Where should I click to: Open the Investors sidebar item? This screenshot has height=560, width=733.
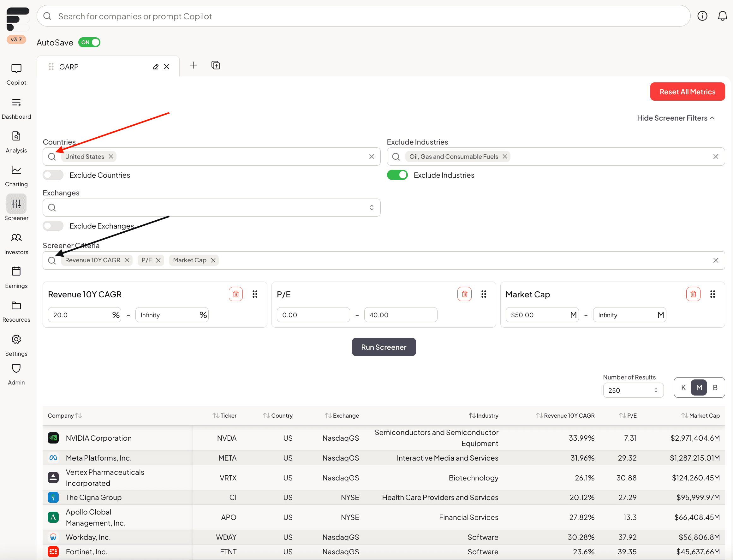pyautogui.click(x=16, y=244)
